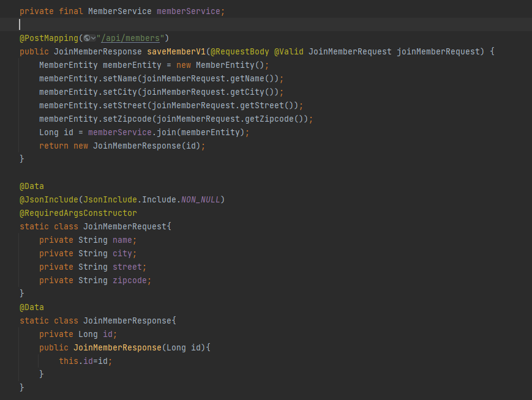Click the @Valid annotation
Viewport: 532px width, 400px height.
pos(289,51)
